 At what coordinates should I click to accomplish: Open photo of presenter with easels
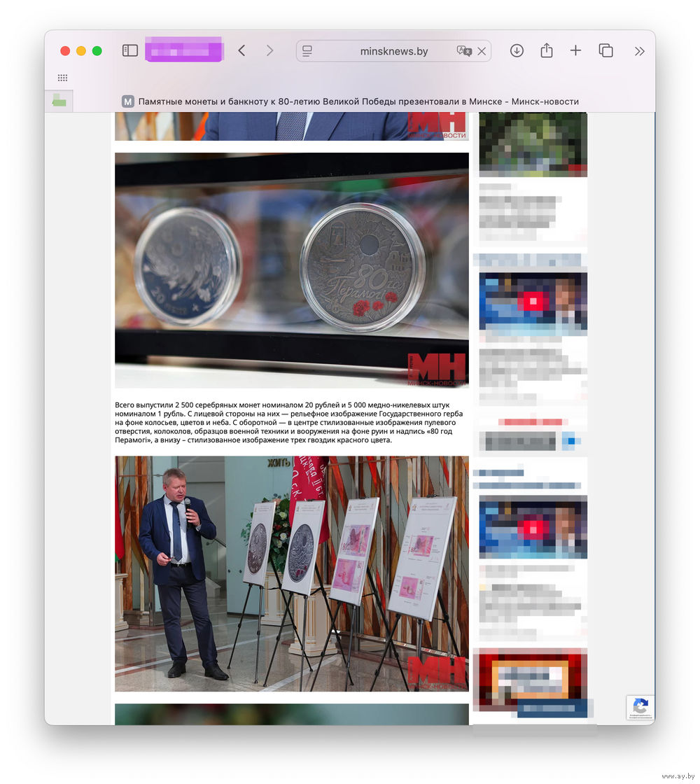[x=291, y=573]
